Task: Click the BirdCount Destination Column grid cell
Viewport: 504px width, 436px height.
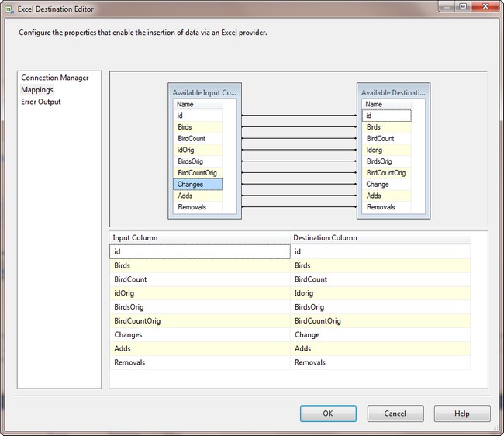Action: 381,279
